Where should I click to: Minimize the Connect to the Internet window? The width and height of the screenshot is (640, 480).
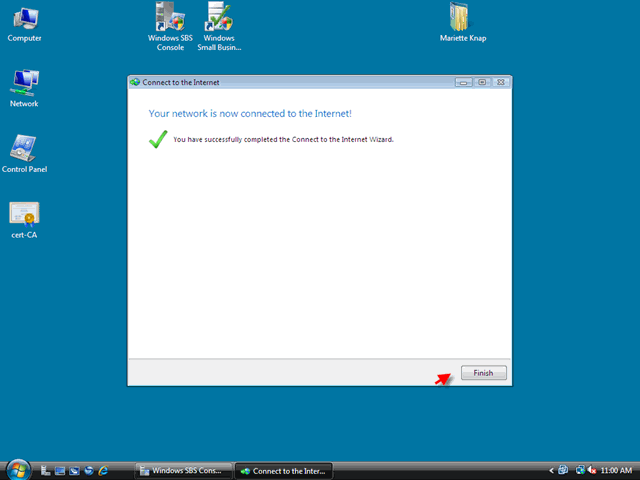coord(464,82)
